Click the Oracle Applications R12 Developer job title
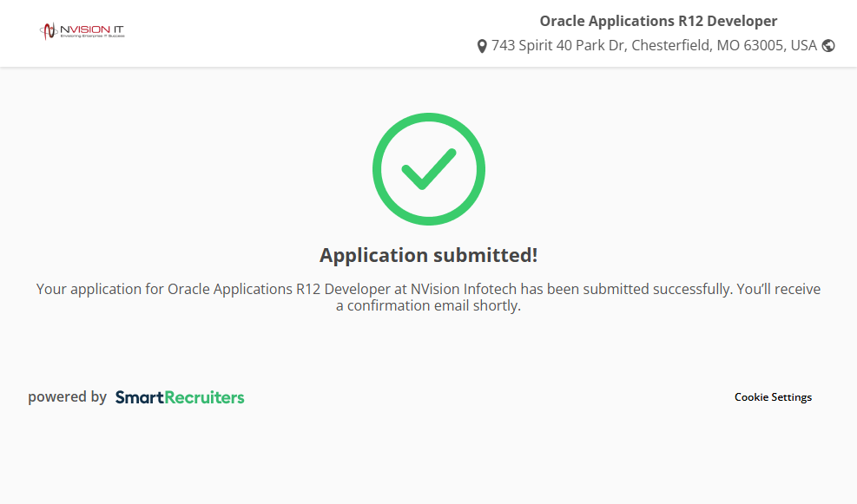 [x=658, y=21]
